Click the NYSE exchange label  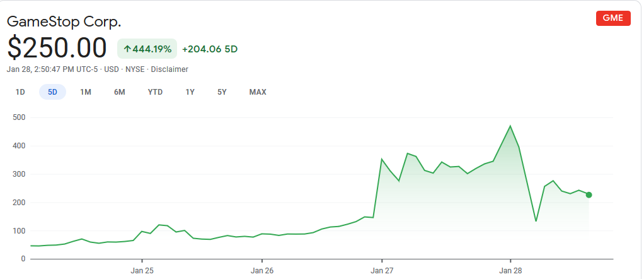135,69
